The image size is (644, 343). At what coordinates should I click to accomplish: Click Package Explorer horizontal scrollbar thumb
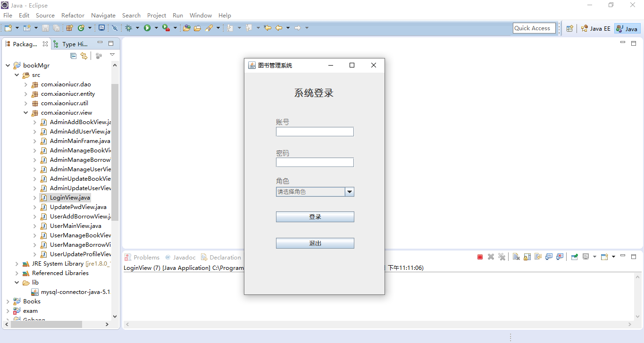[46, 325]
